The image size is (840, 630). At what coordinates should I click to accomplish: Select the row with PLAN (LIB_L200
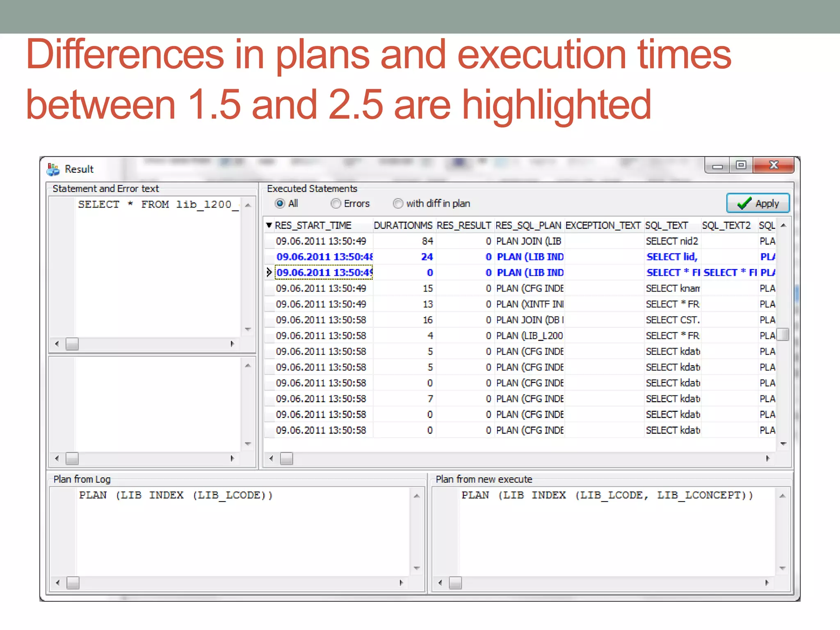pyautogui.click(x=520, y=336)
